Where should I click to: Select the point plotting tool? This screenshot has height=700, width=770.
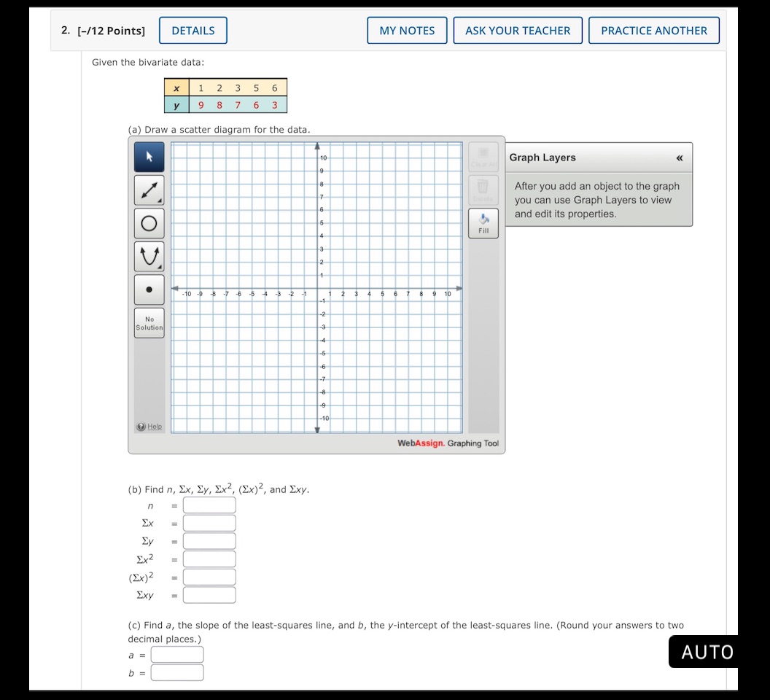point(149,289)
